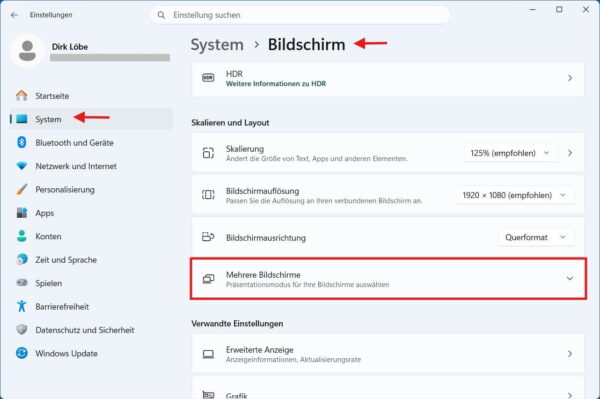The height and width of the screenshot is (399, 600).
Task: Open the Querformat orientation dropdown
Action: [536, 237]
